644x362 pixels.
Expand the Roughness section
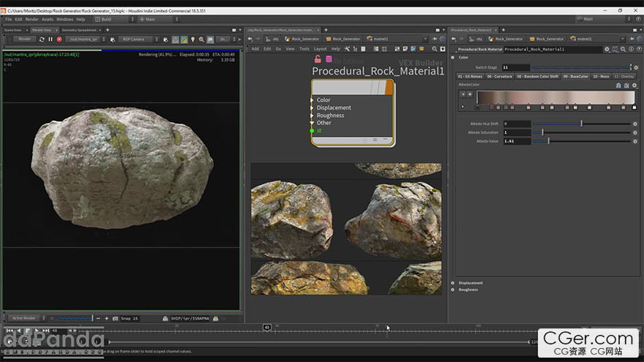point(454,290)
